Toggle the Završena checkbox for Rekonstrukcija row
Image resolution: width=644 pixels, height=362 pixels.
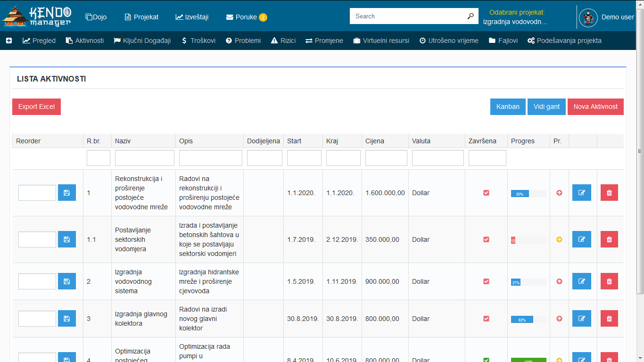(x=486, y=193)
